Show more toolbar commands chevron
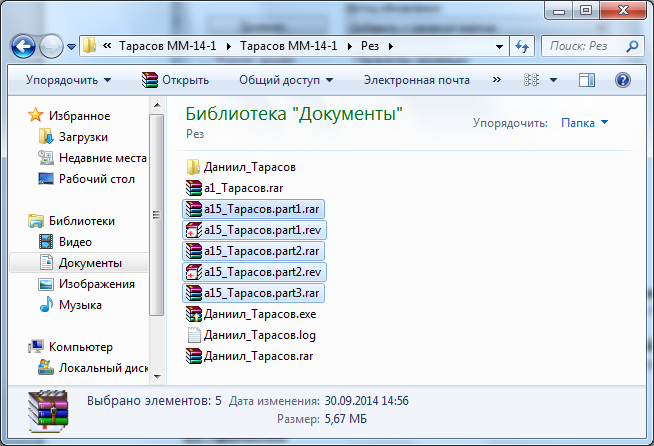The image size is (654, 446). tap(496, 80)
